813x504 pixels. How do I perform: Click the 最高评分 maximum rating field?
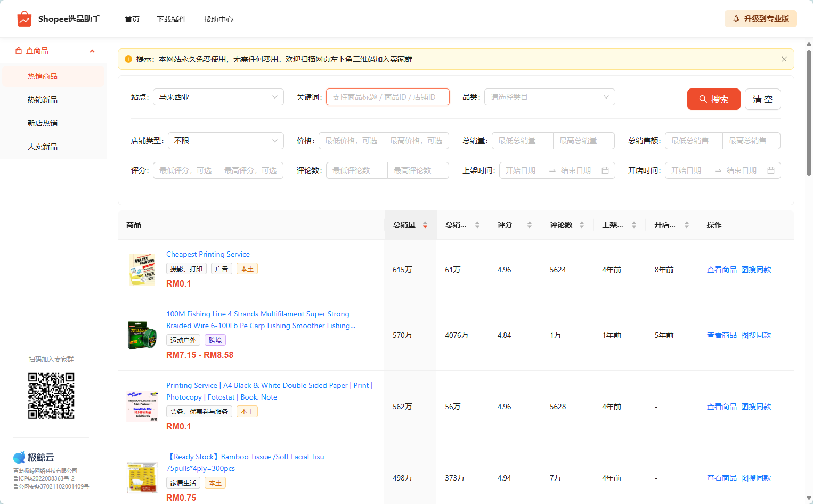click(x=250, y=170)
